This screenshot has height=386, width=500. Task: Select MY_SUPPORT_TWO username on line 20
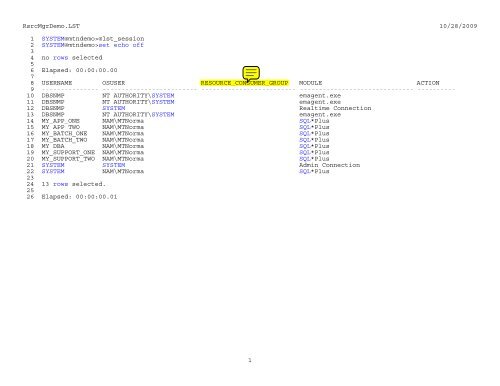point(68,159)
